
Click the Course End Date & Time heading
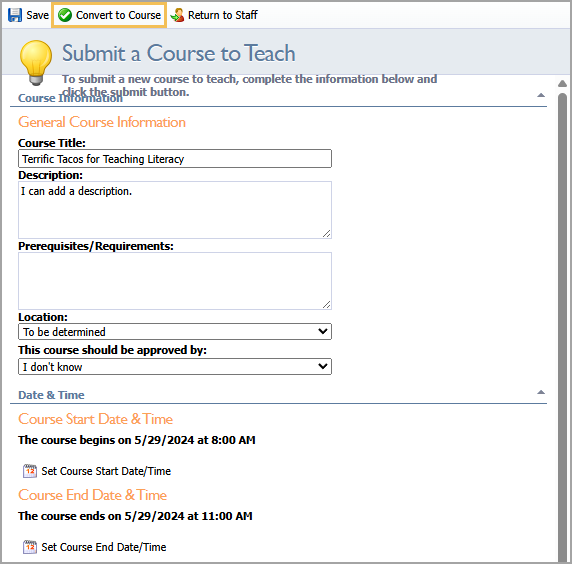tap(93, 495)
